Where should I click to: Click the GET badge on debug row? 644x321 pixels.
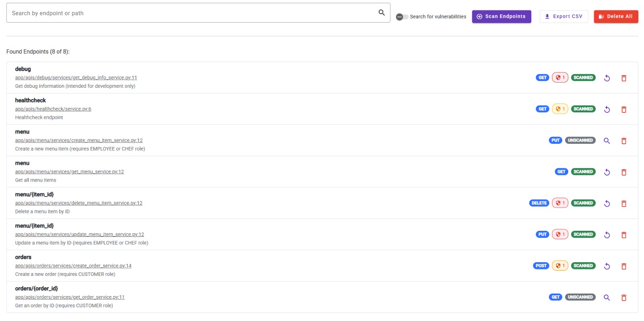click(x=543, y=78)
